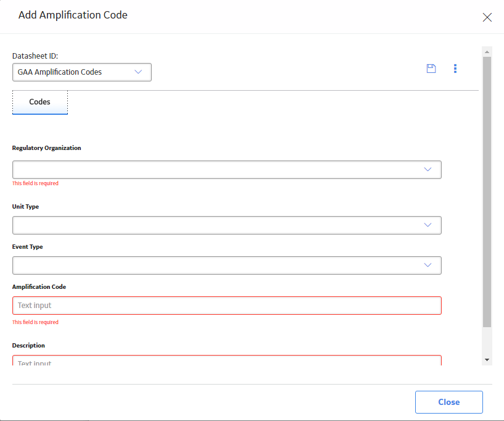Click the Datasheet ID chevron arrow
Screen dimensions: 504x421
coord(138,72)
